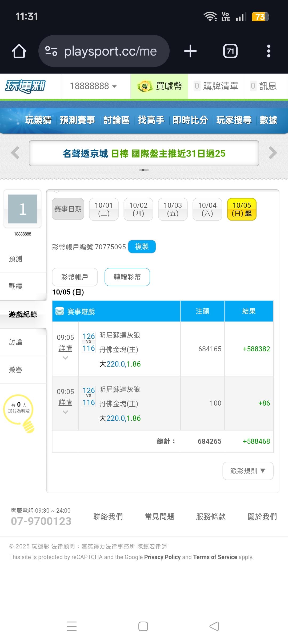Click the user avatar thumbnail

[22, 209]
